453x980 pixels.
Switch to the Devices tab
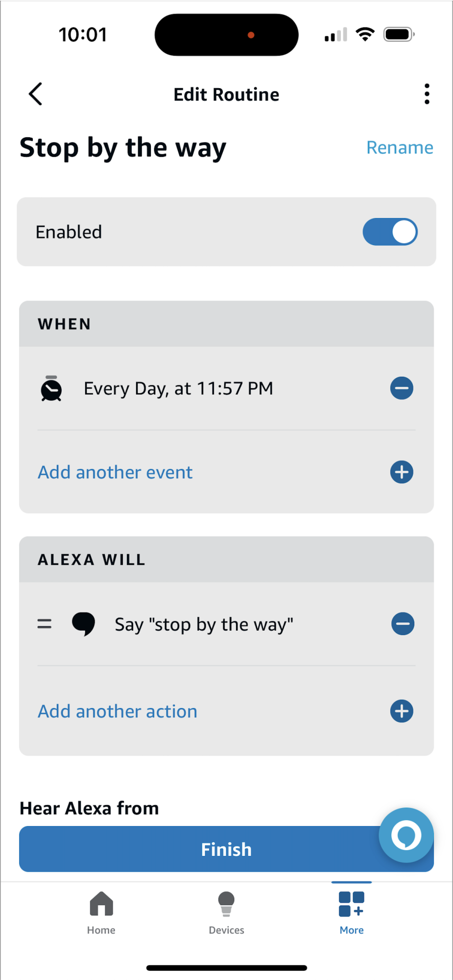[x=226, y=913]
